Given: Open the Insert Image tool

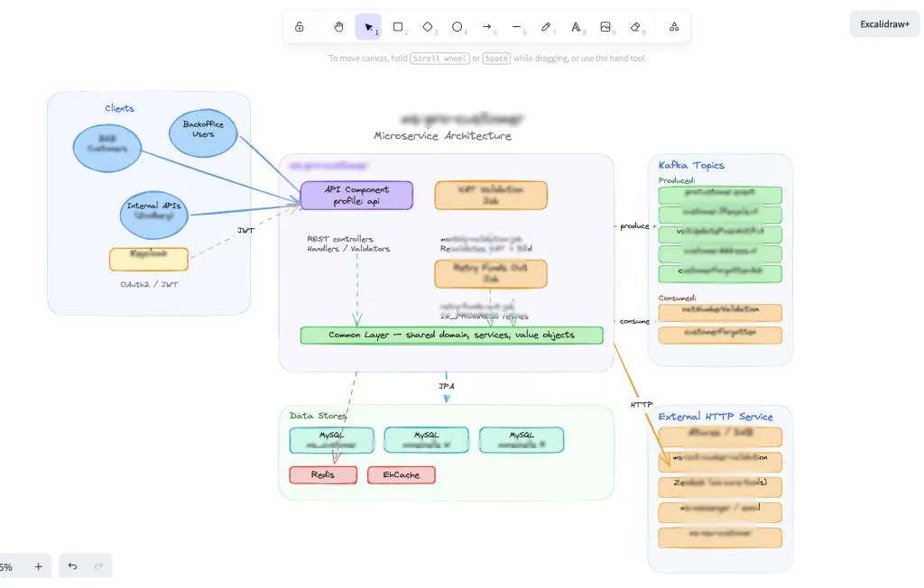Looking at the screenshot, I should tap(606, 26).
